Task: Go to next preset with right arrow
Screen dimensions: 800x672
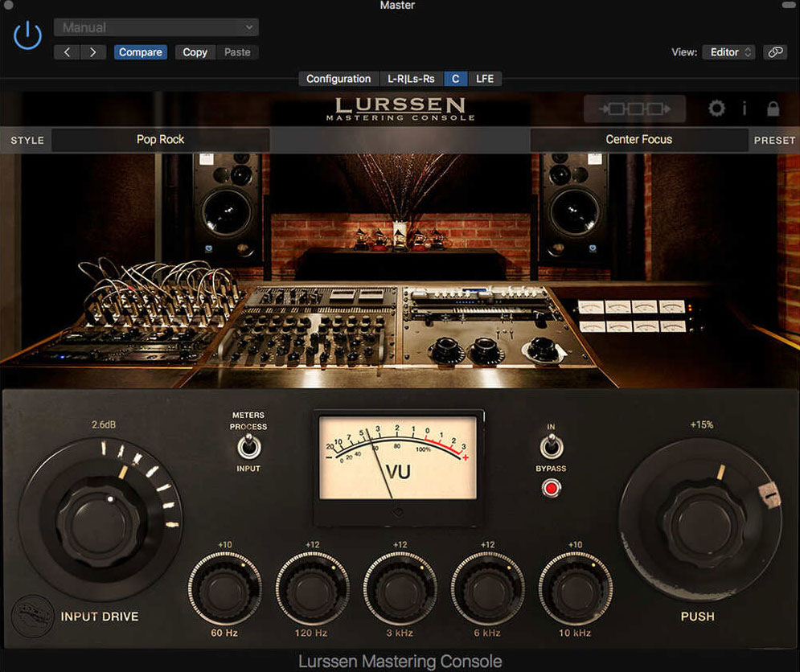Action: [92, 52]
